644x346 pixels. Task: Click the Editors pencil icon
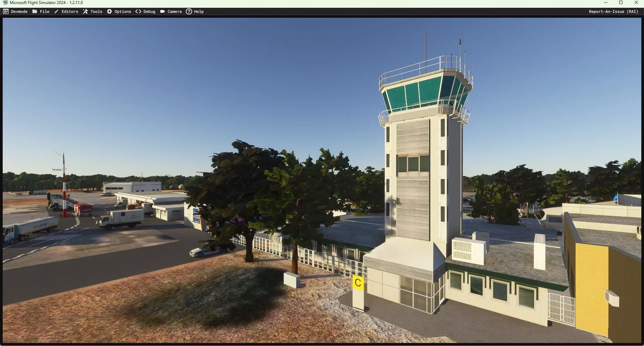coord(56,11)
